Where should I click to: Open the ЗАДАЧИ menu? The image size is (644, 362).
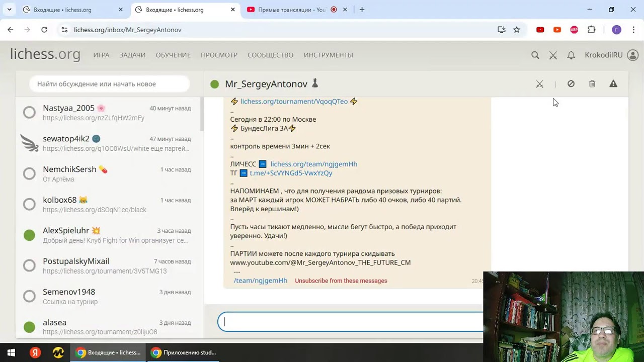click(x=132, y=55)
